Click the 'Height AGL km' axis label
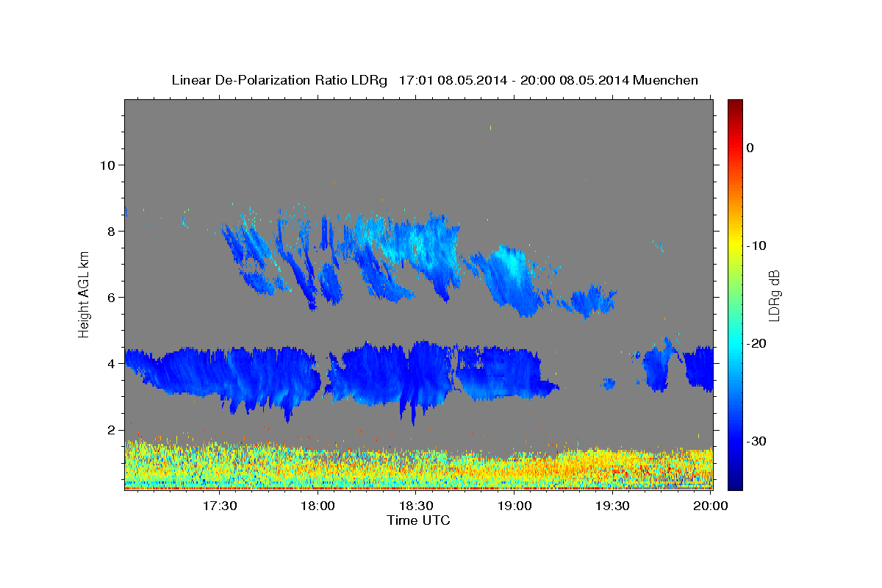This screenshot has width=882, height=588. [84, 293]
